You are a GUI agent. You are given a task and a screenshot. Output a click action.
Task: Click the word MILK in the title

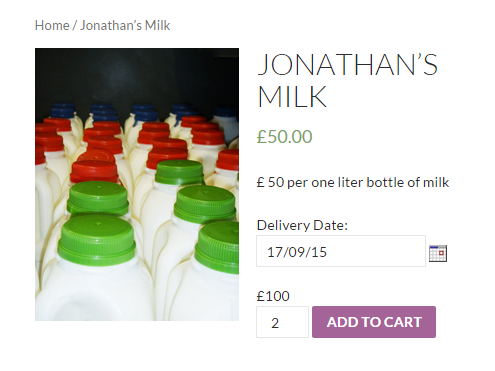pyautogui.click(x=292, y=96)
